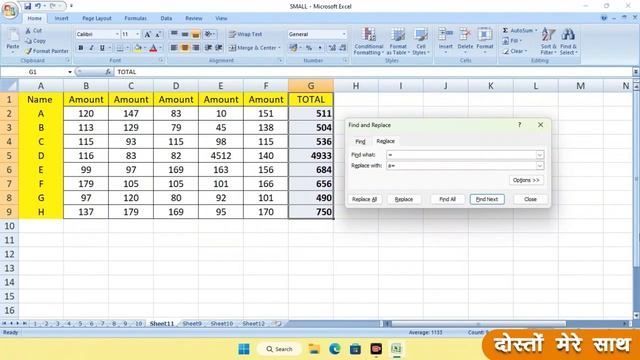Toggle Wrap Text
This screenshot has height=360, width=640.
[x=245, y=34]
